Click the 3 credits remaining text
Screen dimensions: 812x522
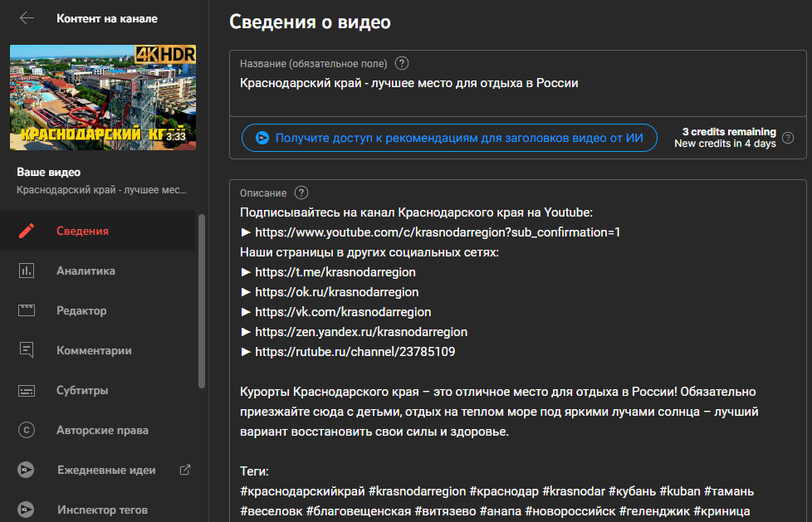point(729,131)
